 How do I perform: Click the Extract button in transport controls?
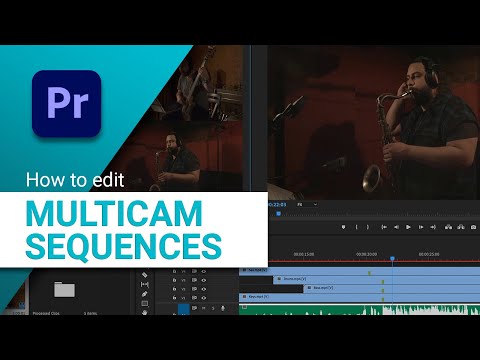(x=461, y=227)
